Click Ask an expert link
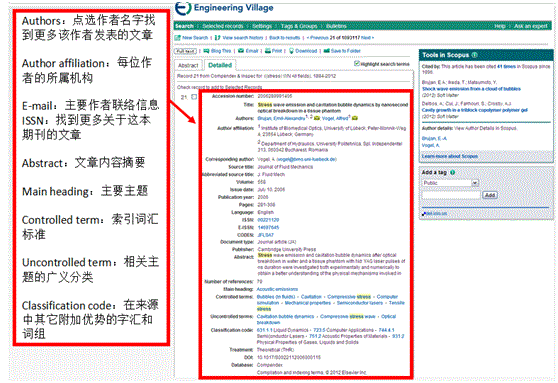The width and height of the screenshot is (558, 383). tap(531, 26)
